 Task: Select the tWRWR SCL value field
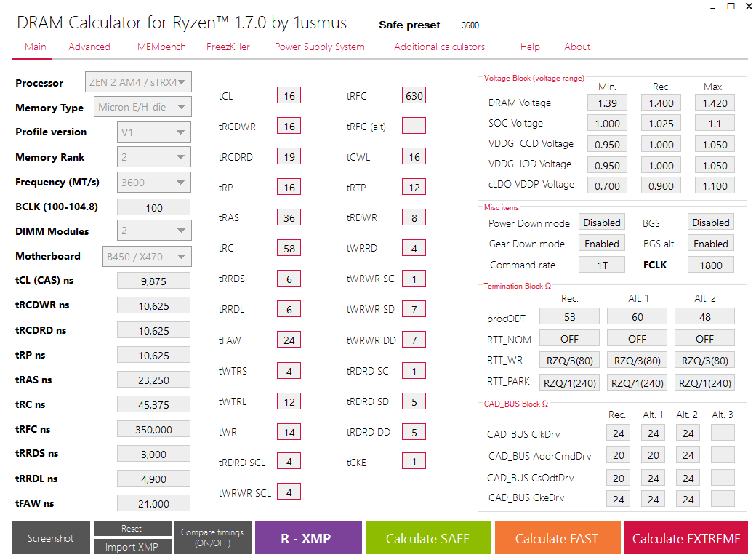(289, 492)
